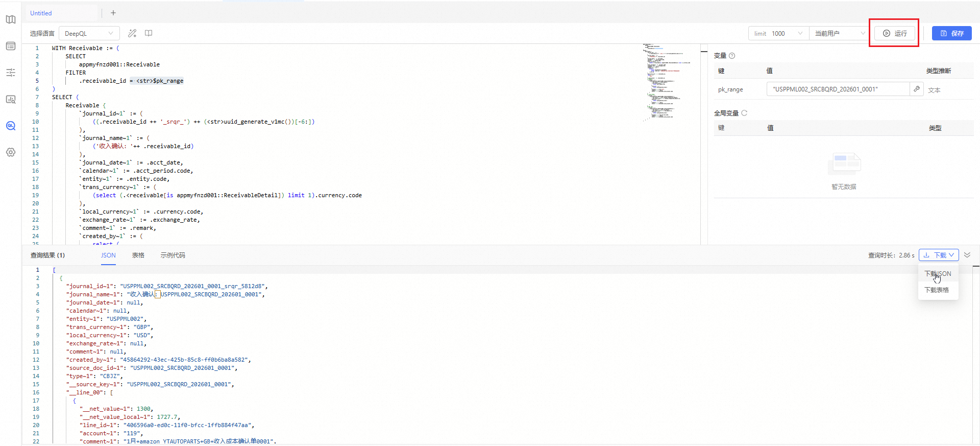Switch to the 表格 results tab

pos(138,255)
